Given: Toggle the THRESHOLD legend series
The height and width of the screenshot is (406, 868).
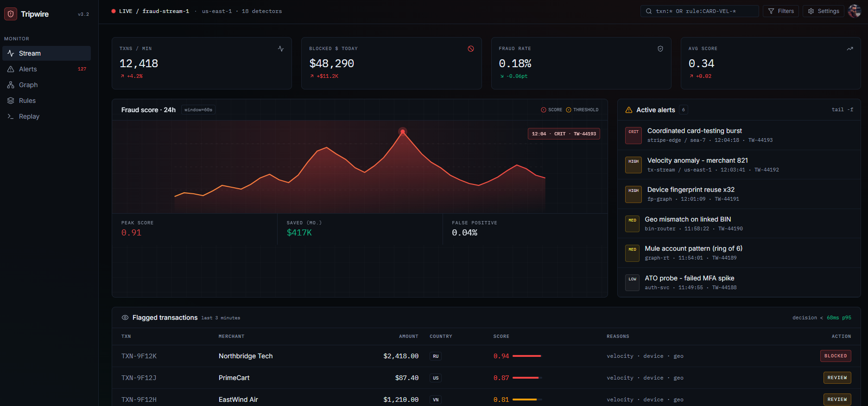Looking at the screenshot, I should point(582,110).
